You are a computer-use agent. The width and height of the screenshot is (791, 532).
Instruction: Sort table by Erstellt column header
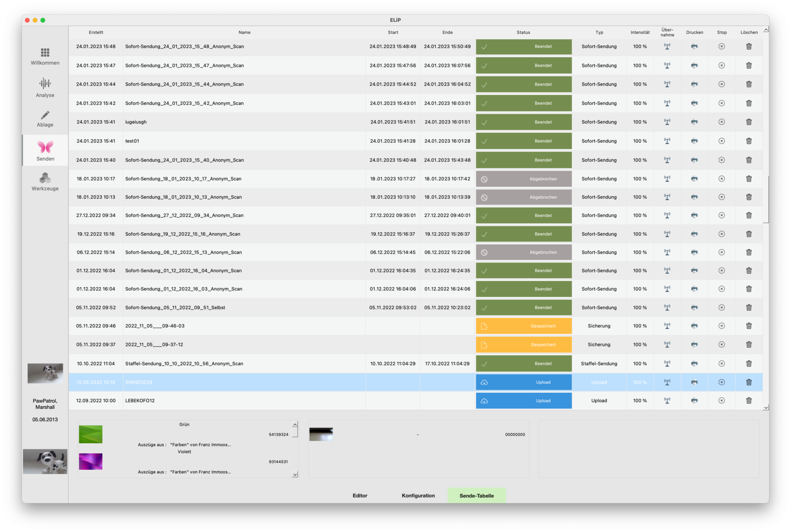pyautogui.click(x=96, y=33)
